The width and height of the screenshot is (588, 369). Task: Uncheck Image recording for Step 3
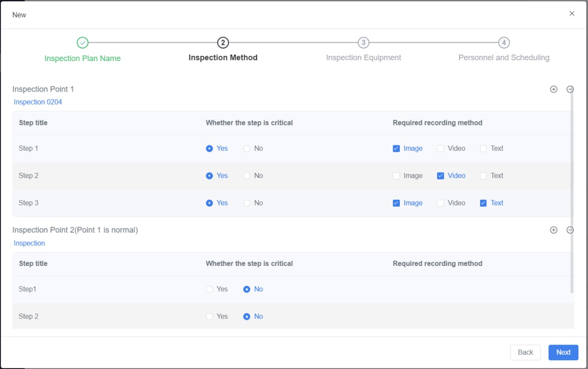click(396, 203)
